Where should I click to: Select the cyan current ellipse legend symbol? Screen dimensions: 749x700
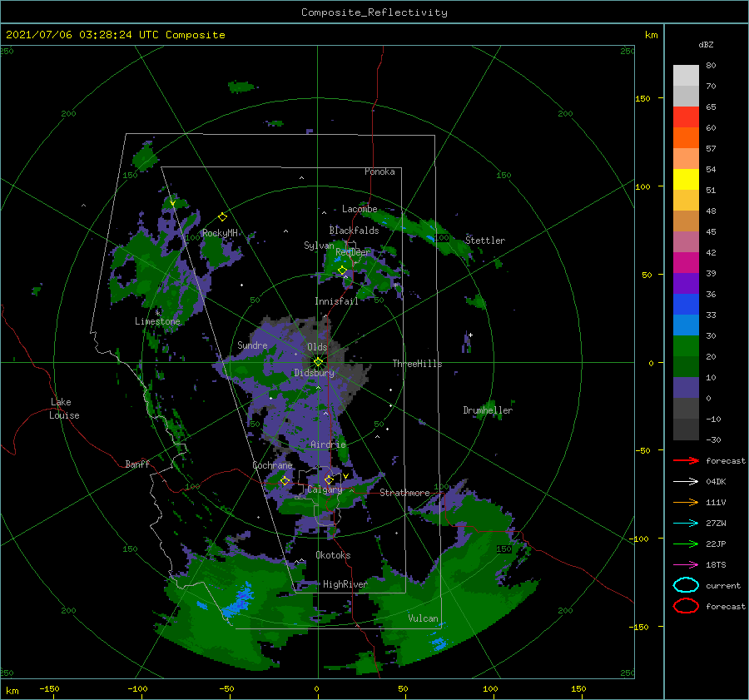[x=686, y=585]
